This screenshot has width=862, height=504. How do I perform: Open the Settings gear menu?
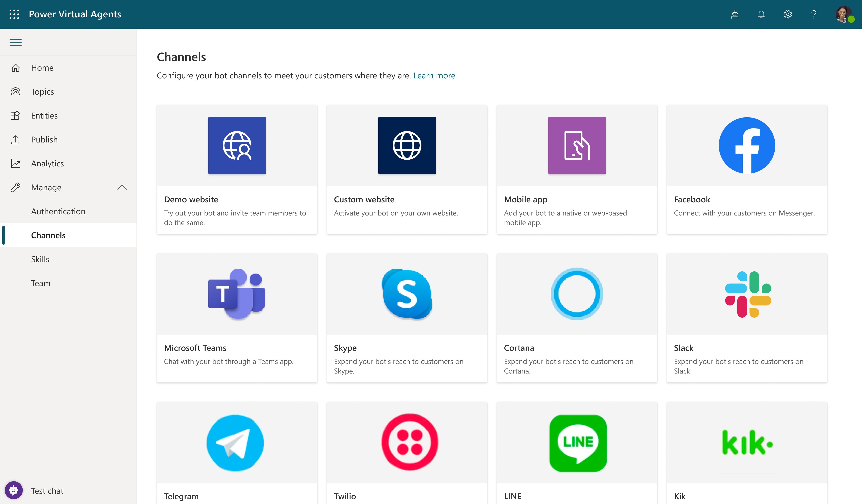pos(787,14)
